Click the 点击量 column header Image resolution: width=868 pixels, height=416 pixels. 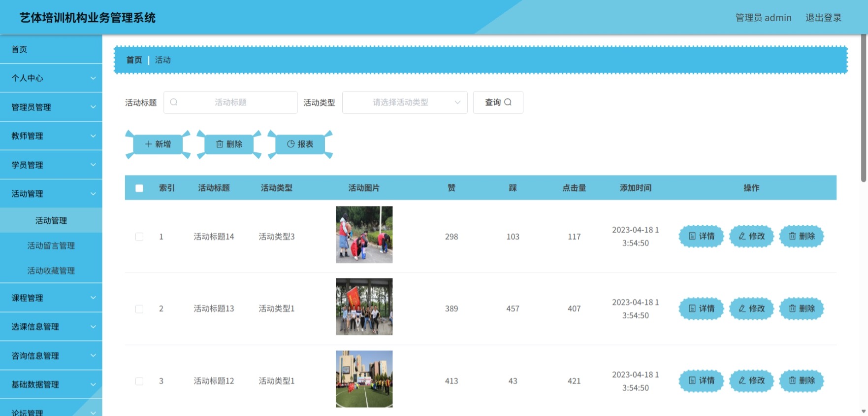pyautogui.click(x=574, y=188)
